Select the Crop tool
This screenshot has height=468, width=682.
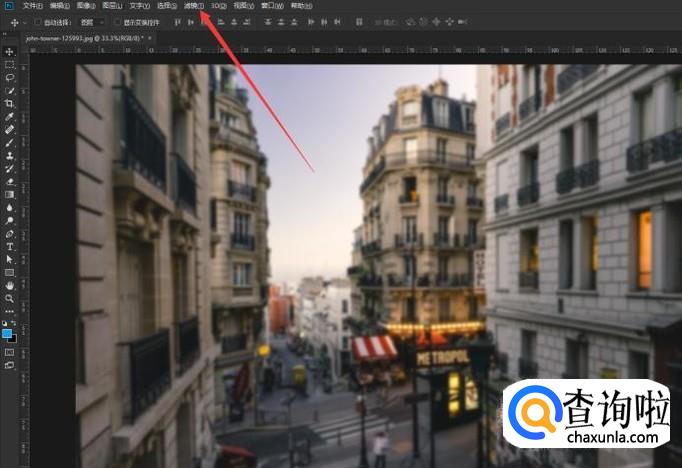tap(9, 104)
